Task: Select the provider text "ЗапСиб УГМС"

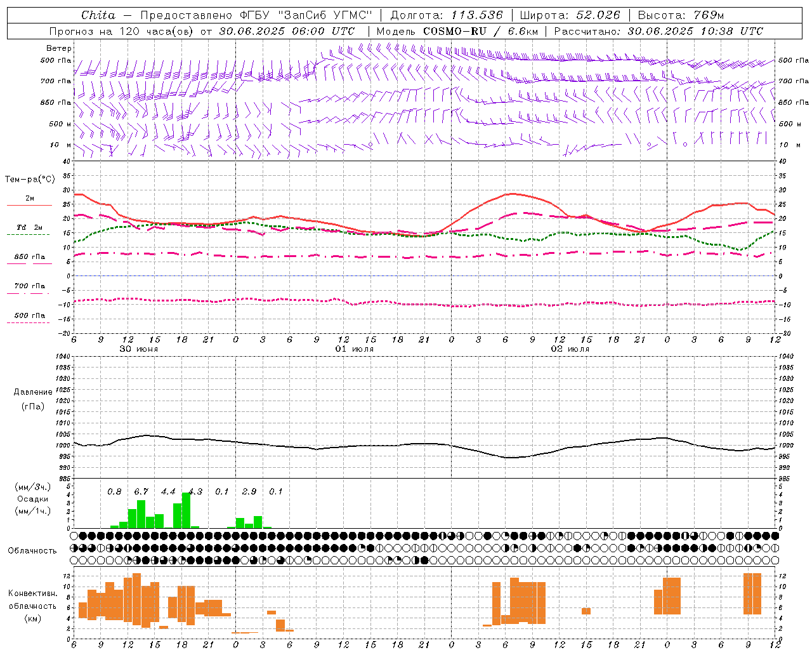Action: pyautogui.click(x=325, y=15)
